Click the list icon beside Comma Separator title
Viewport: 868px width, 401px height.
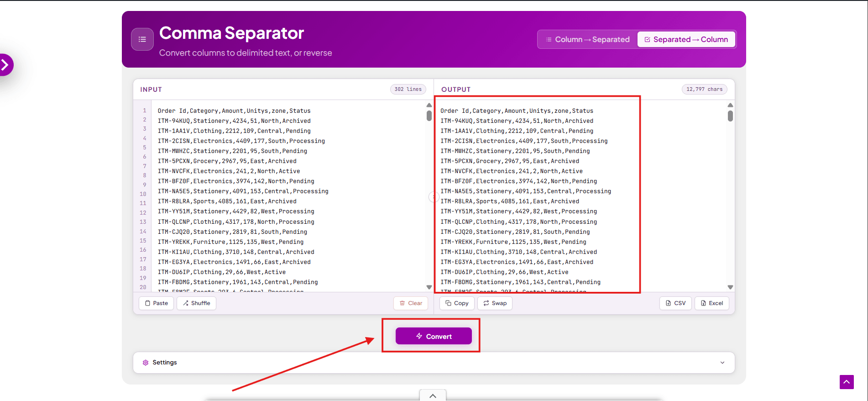(142, 39)
